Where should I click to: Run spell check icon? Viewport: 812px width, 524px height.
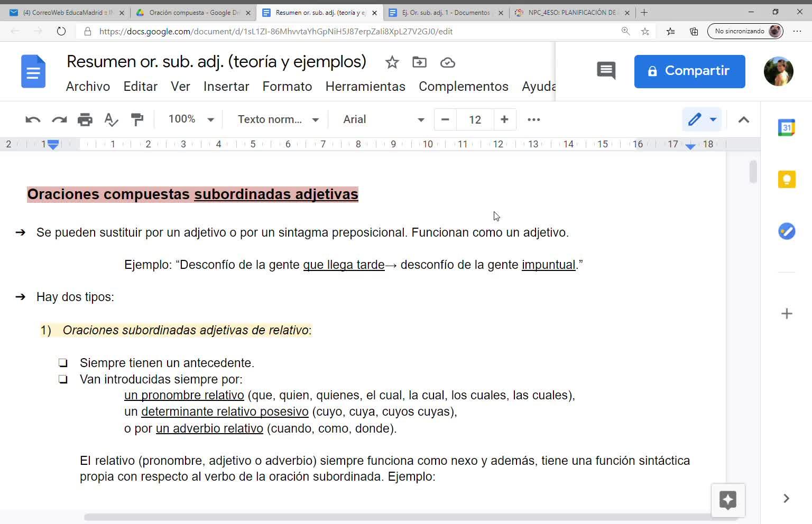tap(111, 119)
